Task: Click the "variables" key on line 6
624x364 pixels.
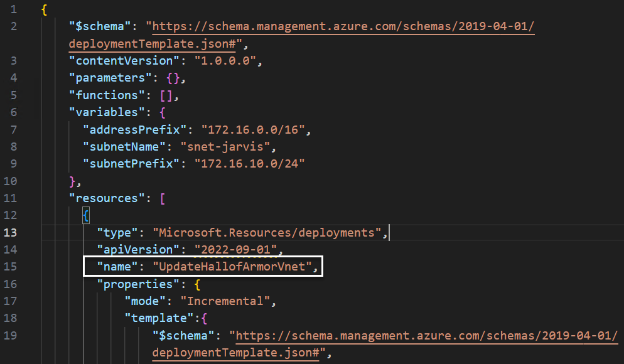Action: (107, 112)
